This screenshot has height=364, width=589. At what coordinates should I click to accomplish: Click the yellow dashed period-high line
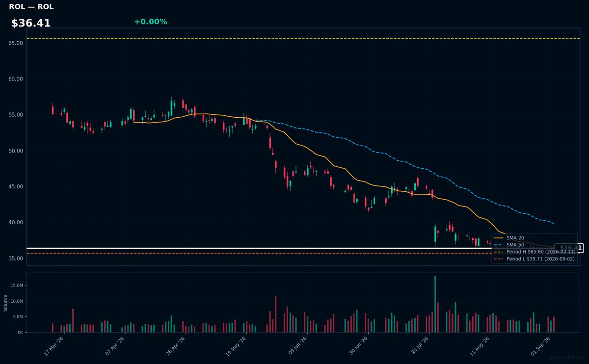303,39
